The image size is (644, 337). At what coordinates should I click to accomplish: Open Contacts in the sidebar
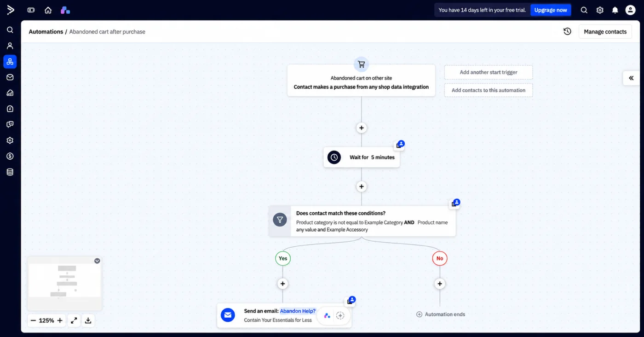[10, 46]
